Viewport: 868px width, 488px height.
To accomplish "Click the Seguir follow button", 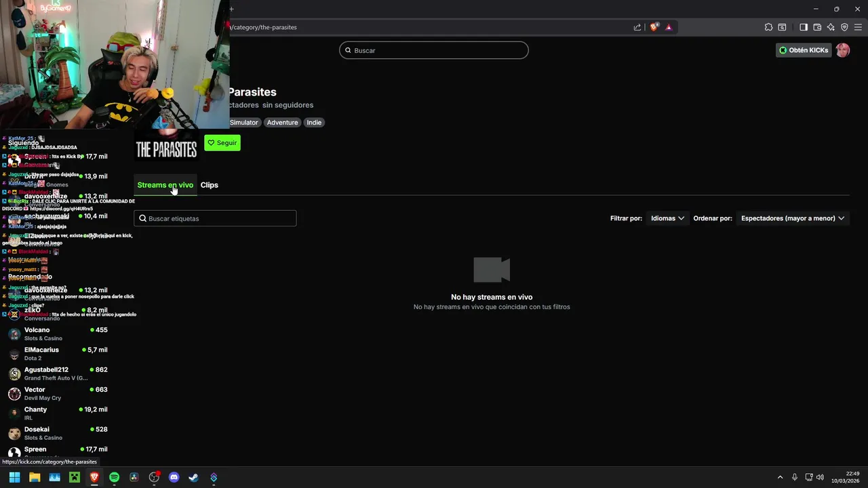I will coord(222,142).
